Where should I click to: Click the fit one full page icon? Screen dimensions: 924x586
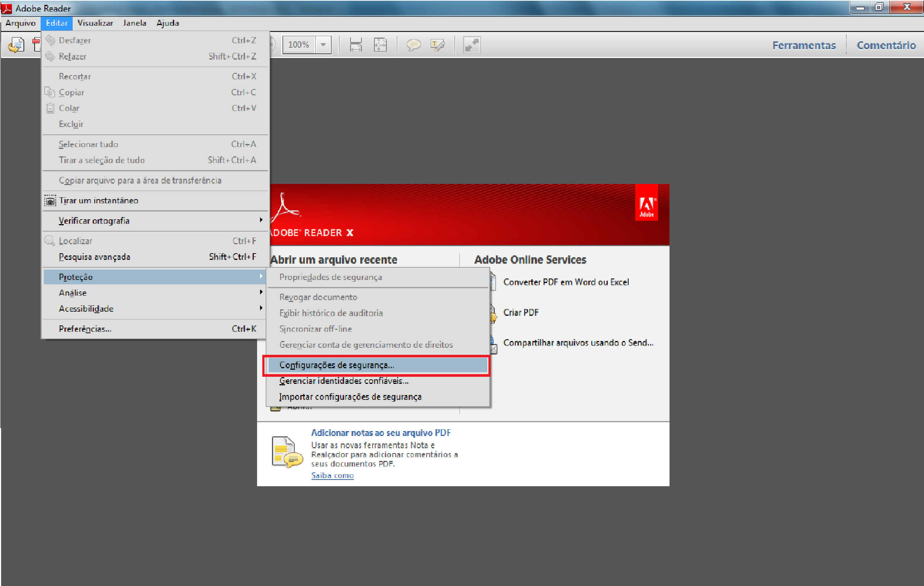click(380, 45)
